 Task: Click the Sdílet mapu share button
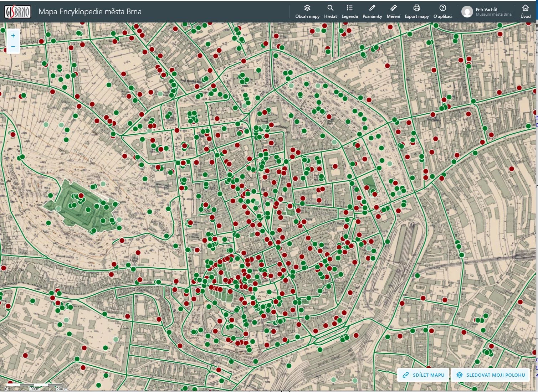point(423,375)
